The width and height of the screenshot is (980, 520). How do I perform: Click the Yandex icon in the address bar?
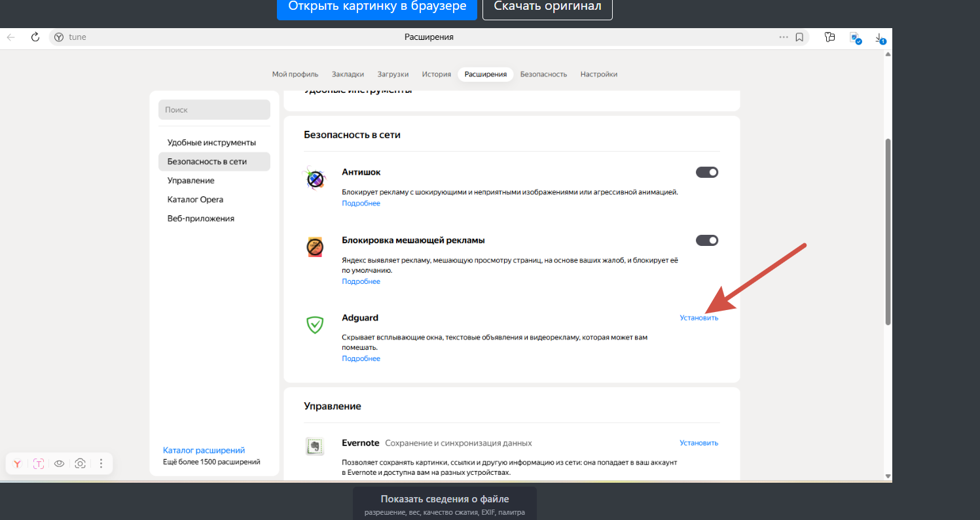coord(58,37)
